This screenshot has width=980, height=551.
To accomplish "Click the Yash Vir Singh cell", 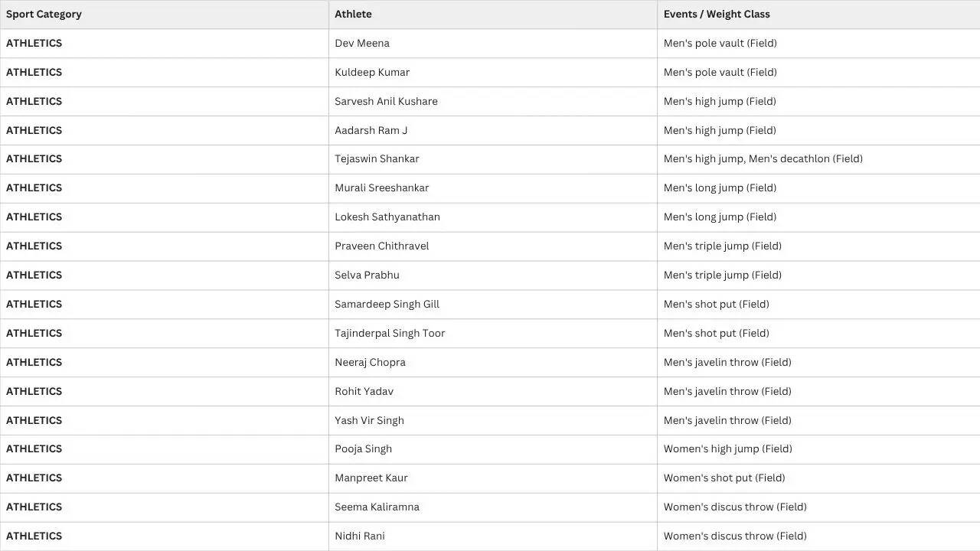I will 493,421.
